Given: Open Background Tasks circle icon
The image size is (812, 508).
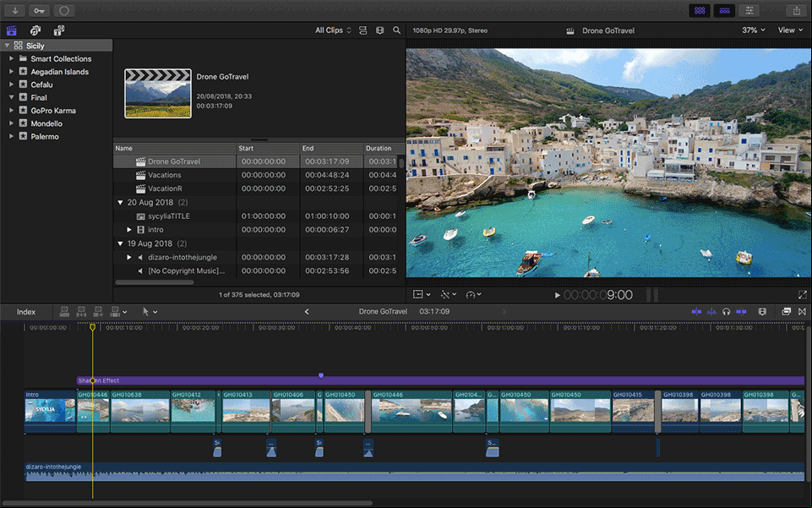Looking at the screenshot, I should (x=63, y=10).
